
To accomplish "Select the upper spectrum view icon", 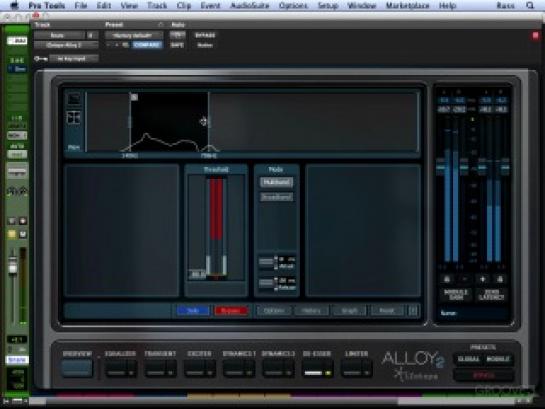I will coord(74,99).
